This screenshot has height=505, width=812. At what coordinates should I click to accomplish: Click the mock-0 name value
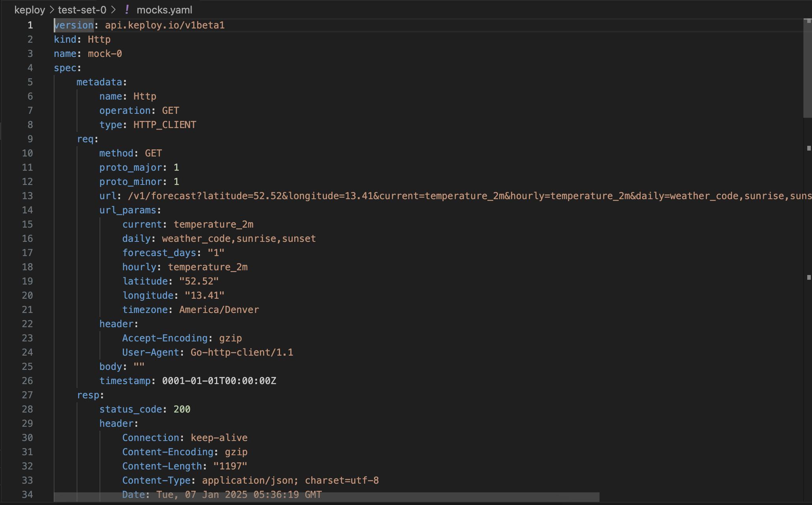[105, 54]
